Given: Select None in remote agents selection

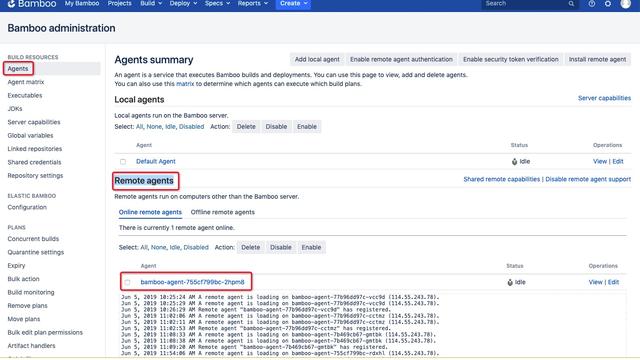Looking at the screenshot, I should pyautogui.click(x=158, y=248).
